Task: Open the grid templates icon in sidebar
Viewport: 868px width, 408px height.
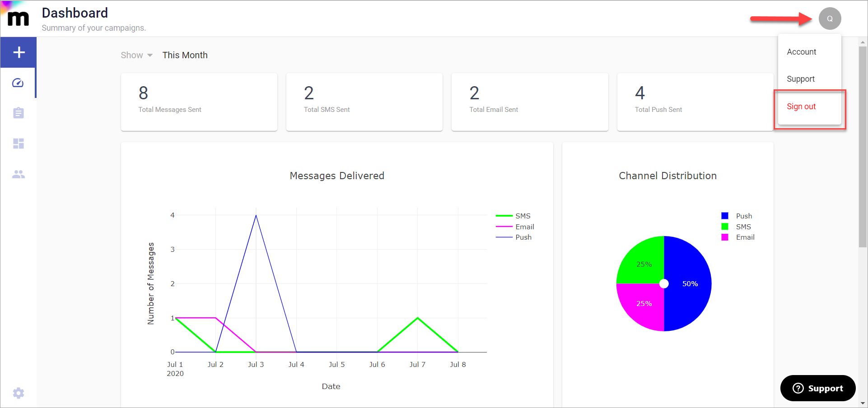Action: point(19,144)
